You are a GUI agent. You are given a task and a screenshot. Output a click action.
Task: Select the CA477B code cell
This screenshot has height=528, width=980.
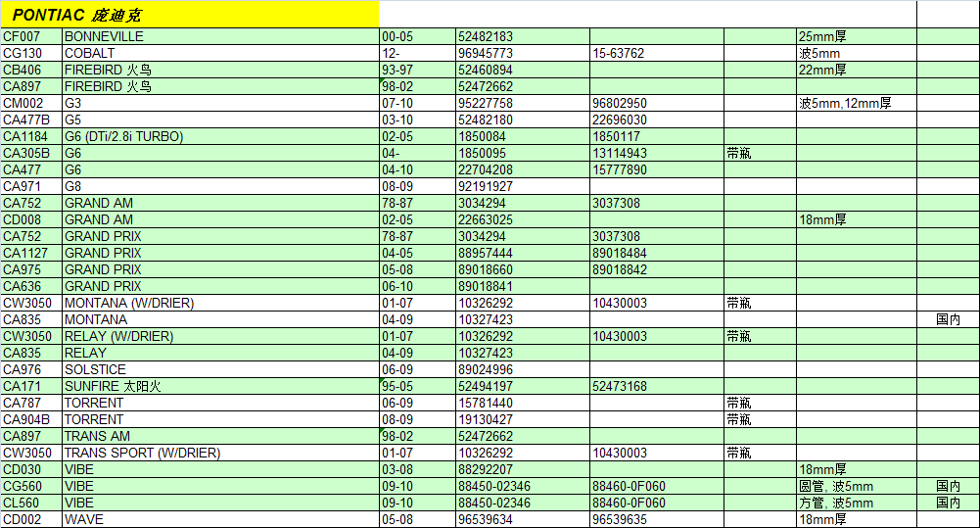tap(31, 120)
